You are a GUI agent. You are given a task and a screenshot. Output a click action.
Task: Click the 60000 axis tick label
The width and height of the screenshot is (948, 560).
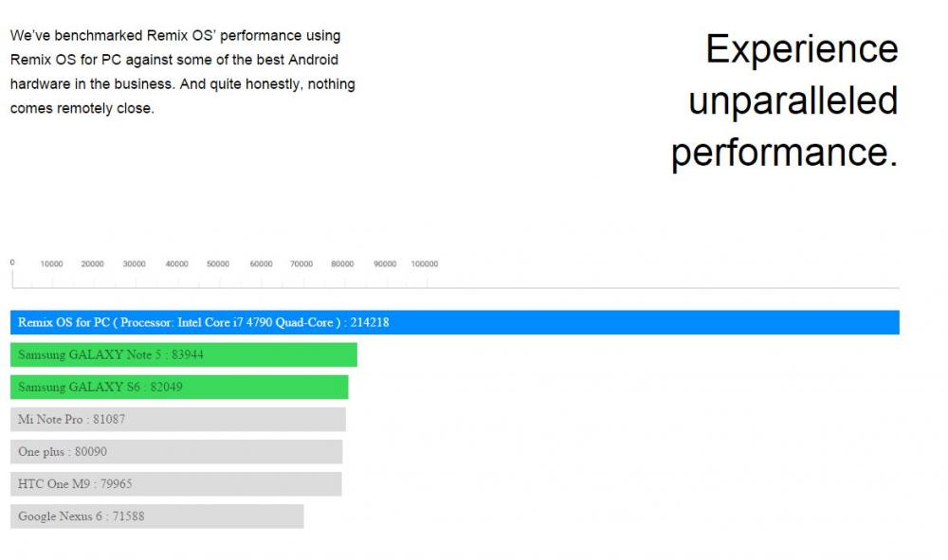(262, 264)
